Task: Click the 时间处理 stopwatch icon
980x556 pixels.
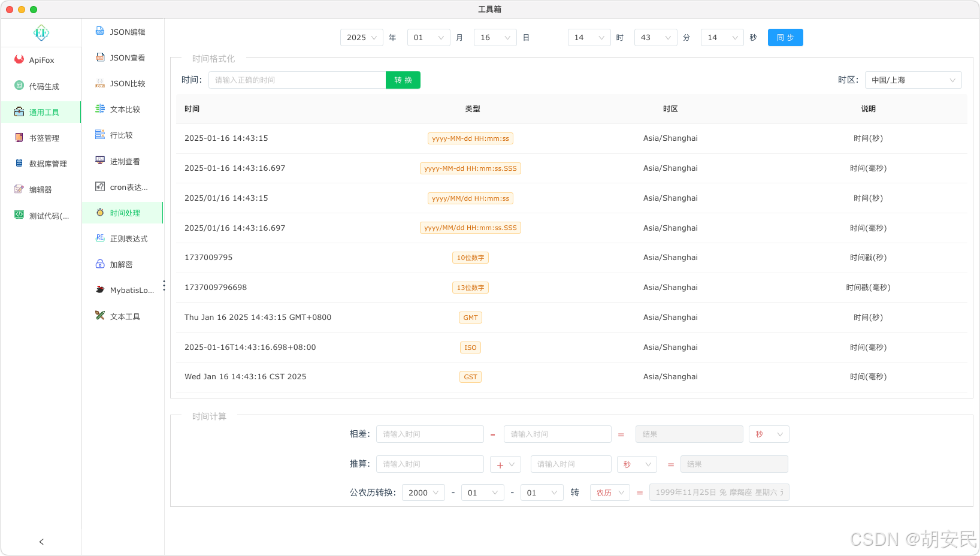Action: pyautogui.click(x=100, y=212)
